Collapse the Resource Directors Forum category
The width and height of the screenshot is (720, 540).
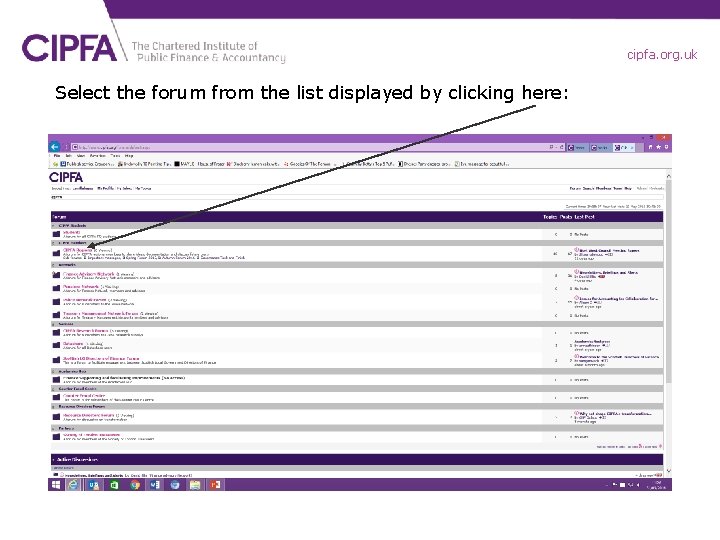(x=54, y=406)
